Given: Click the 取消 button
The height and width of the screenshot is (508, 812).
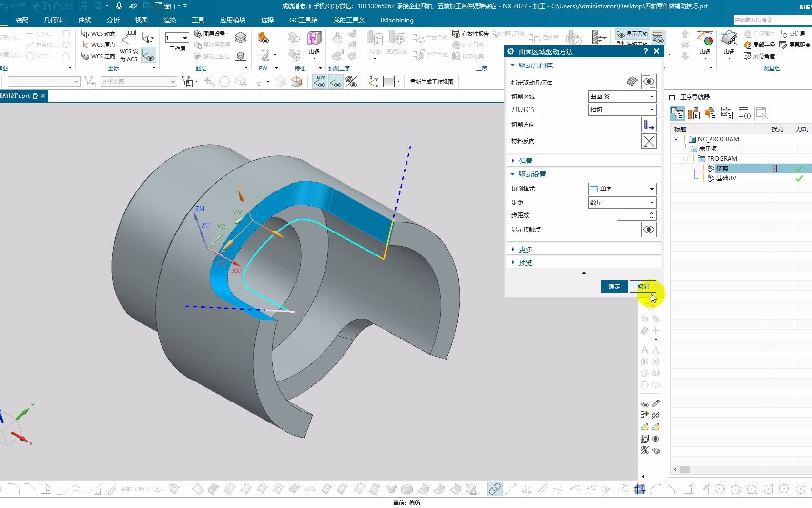Looking at the screenshot, I should 643,287.
